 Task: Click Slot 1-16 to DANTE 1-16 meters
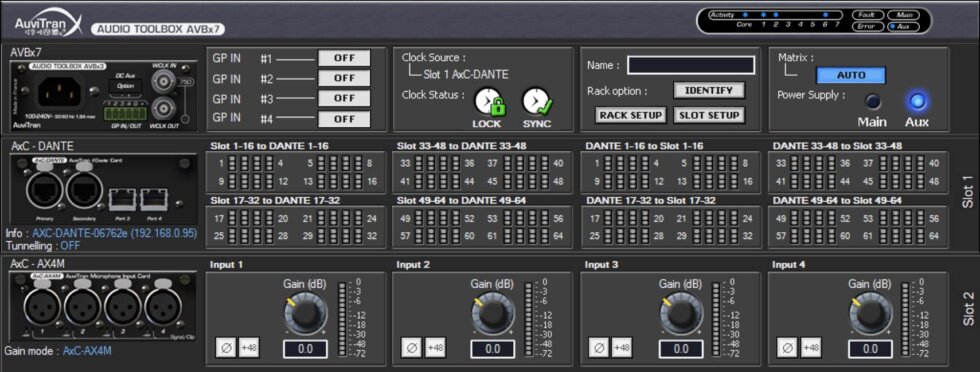coord(296,172)
